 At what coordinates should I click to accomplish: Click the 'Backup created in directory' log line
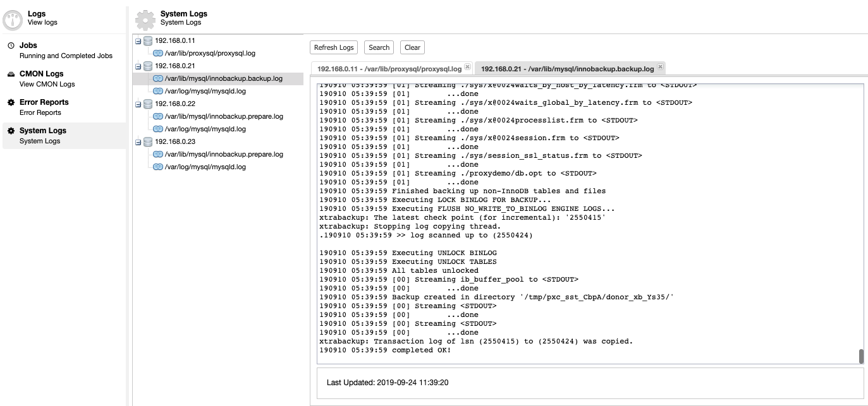tap(497, 297)
